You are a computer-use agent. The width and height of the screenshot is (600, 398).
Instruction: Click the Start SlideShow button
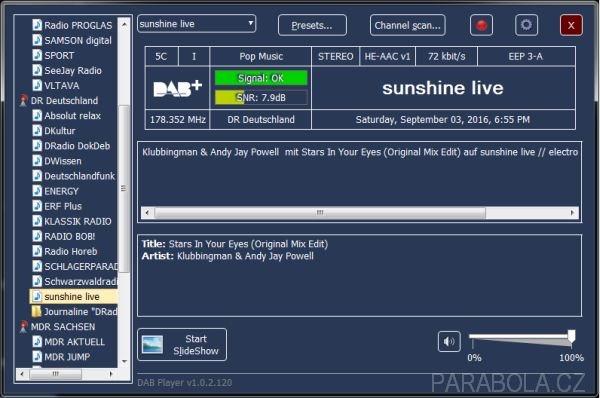click(x=182, y=344)
